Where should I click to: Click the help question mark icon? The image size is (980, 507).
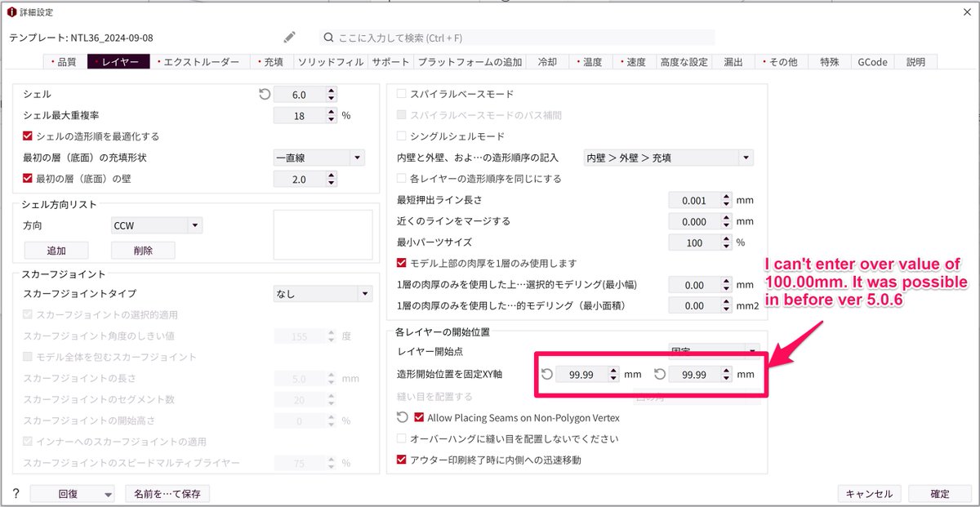[16, 494]
